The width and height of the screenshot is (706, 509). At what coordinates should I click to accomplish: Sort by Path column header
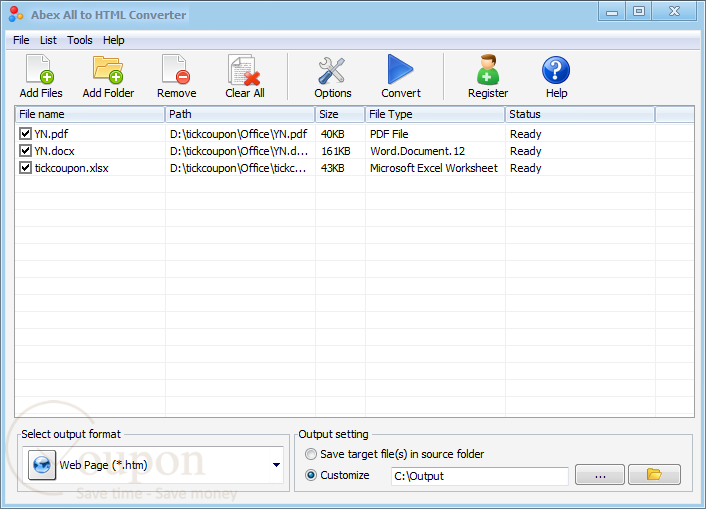pyautogui.click(x=240, y=114)
